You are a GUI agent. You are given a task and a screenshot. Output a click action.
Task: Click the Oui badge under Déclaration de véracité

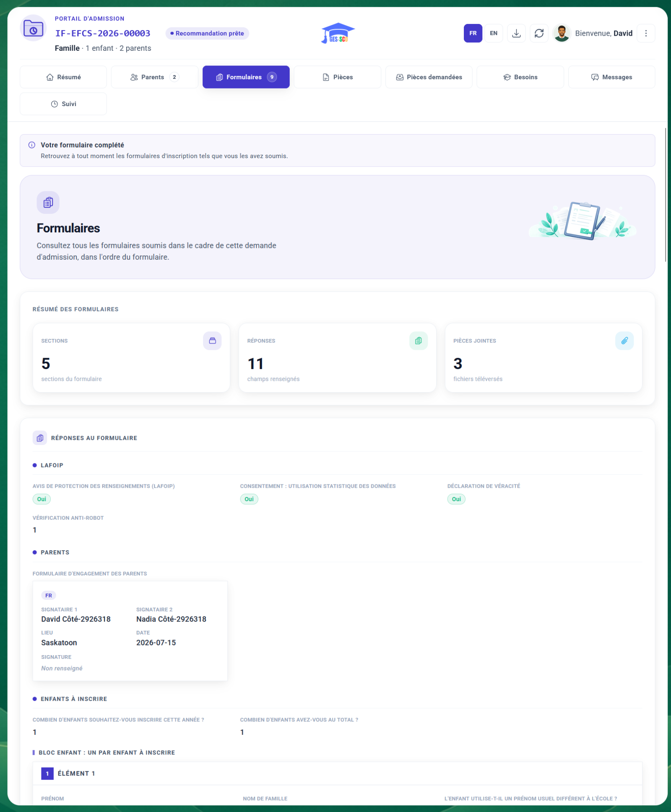coord(456,499)
